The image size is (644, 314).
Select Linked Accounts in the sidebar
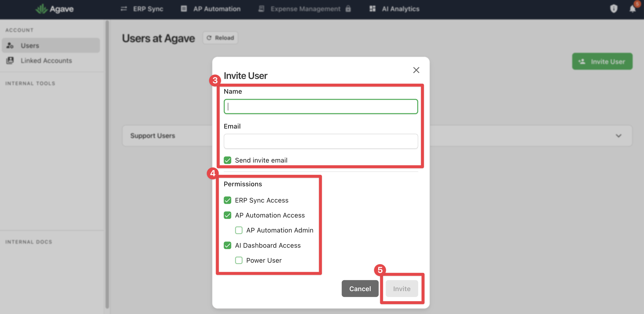[51, 61]
